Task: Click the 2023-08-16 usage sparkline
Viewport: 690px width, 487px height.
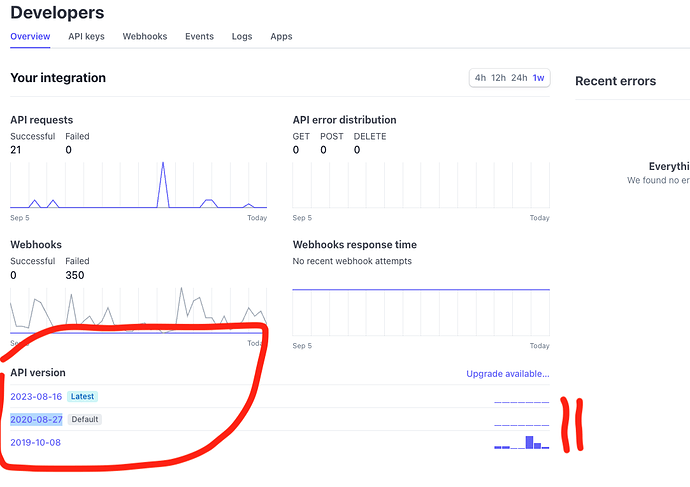Action: pyautogui.click(x=521, y=402)
